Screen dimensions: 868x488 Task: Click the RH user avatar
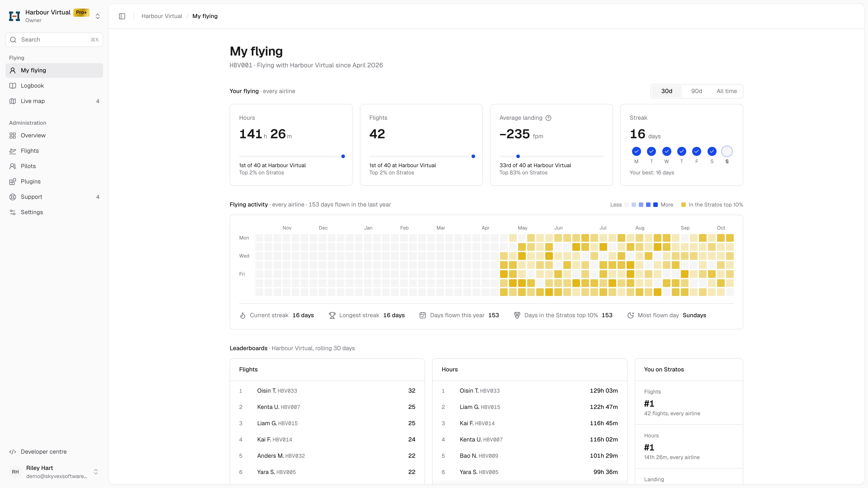(15, 472)
